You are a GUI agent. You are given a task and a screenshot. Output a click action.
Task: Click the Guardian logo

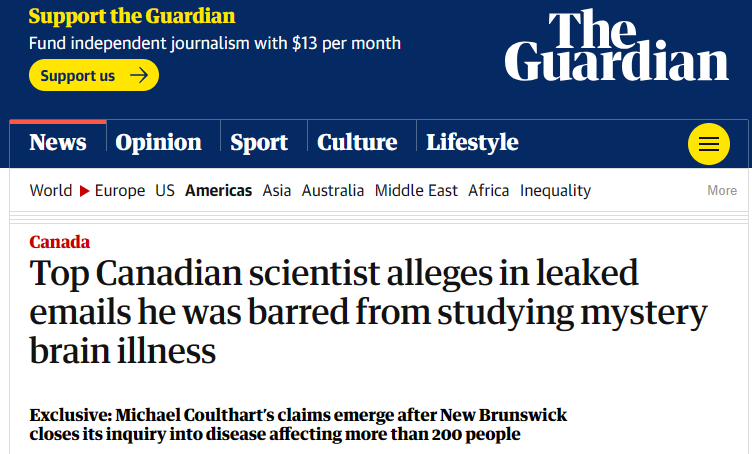(x=616, y=46)
